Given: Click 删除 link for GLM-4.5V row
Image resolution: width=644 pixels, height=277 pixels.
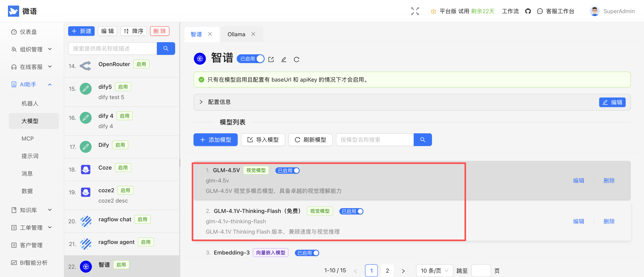Looking at the screenshot, I should [609, 180].
